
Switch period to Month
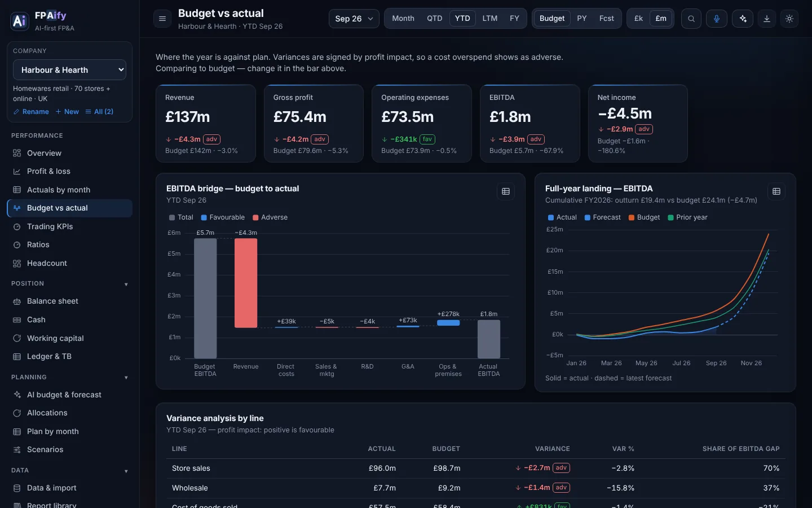click(403, 19)
